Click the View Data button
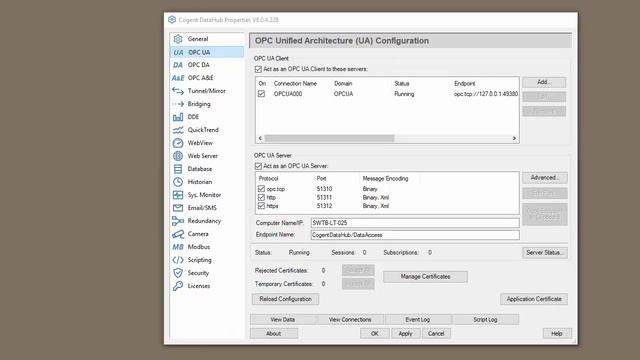 click(282, 320)
